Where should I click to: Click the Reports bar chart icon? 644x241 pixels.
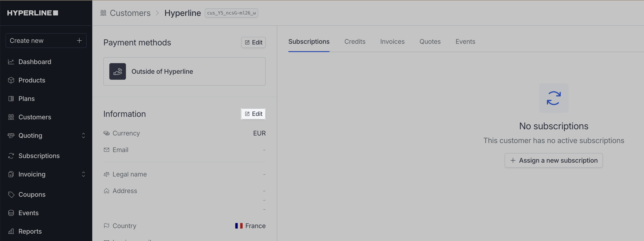(11, 231)
